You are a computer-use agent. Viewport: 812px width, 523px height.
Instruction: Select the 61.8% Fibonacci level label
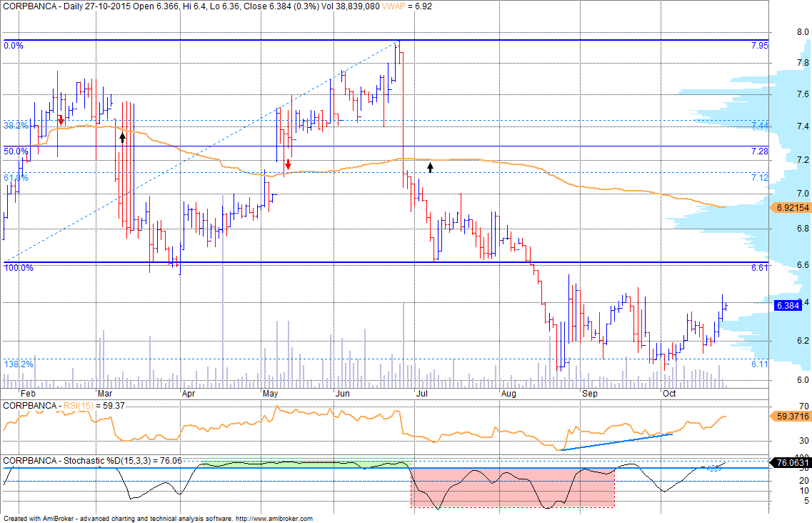tap(16, 178)
